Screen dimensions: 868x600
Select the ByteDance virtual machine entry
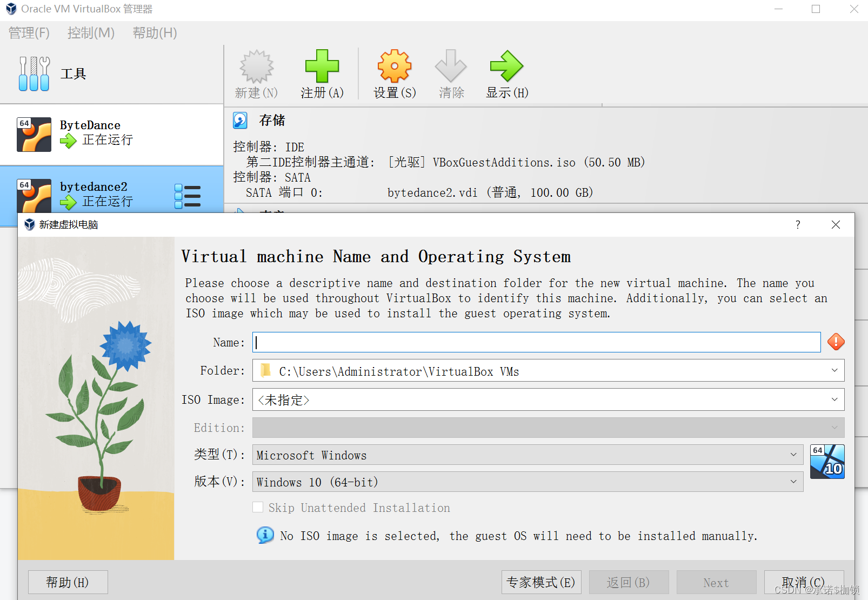[112, 135]
